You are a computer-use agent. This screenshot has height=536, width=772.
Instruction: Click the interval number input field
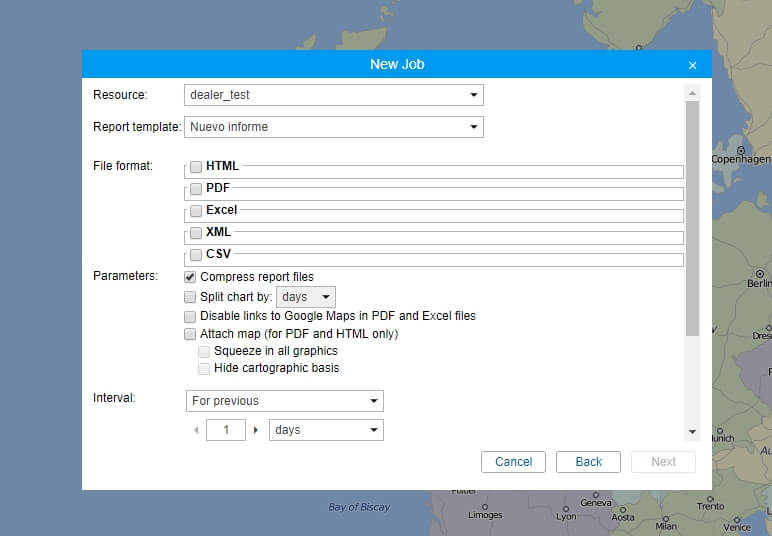[226, 430]
